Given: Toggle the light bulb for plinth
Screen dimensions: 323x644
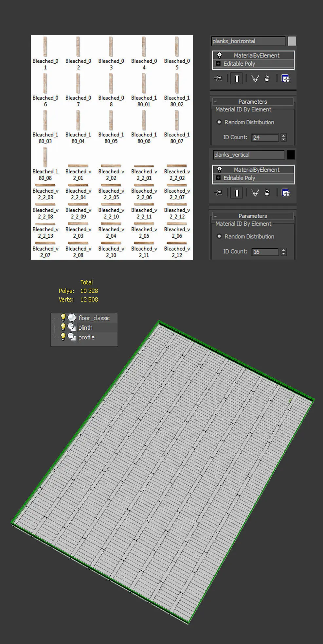Looking at the screenshot, I should (x=63, y=327).
